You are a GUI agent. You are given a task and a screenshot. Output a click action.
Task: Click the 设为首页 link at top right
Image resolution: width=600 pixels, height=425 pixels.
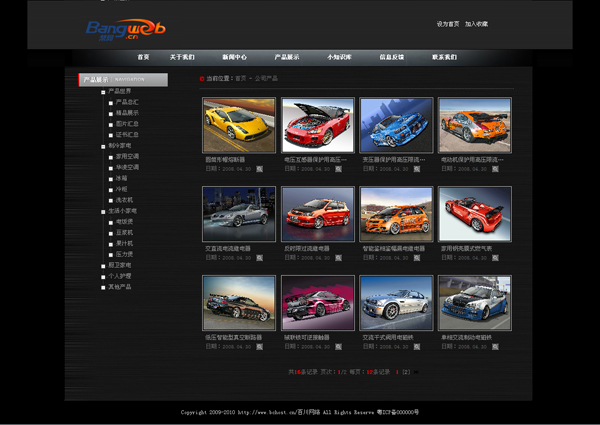coord(448,23)
